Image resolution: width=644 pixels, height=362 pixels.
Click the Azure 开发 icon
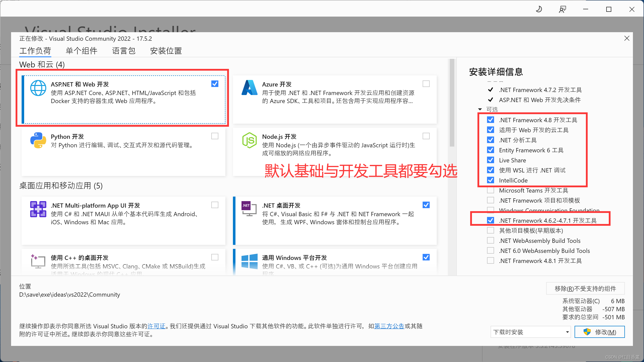(249, 88)
